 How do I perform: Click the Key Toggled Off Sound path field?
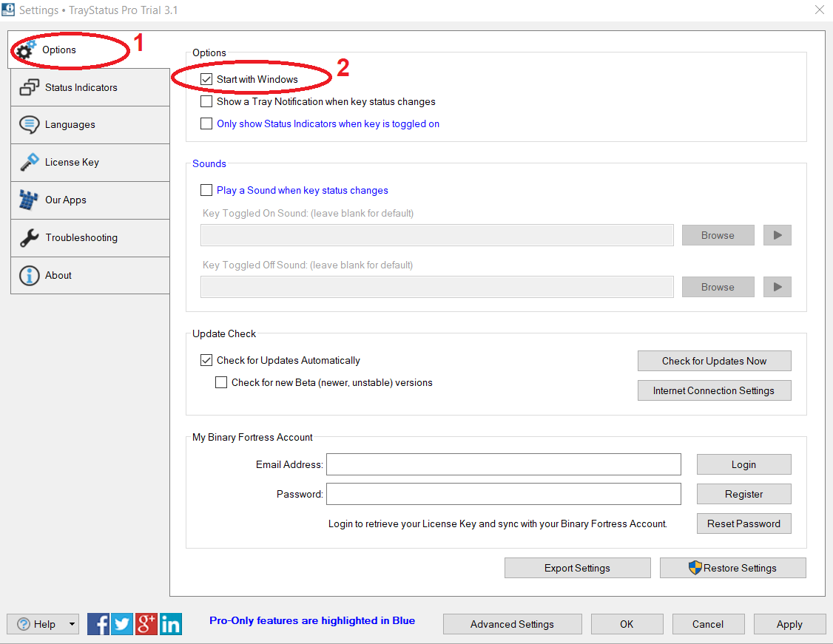tap(436, 287)
